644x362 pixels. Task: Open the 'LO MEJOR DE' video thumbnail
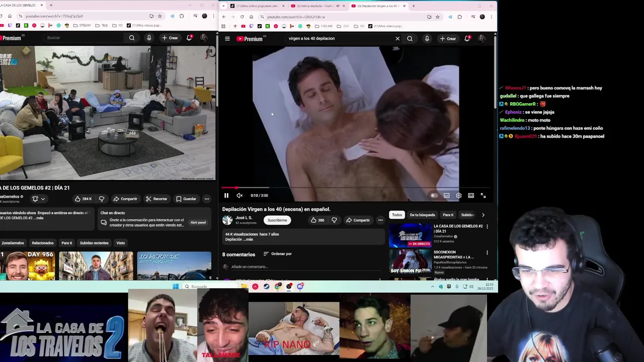(174, 266)
